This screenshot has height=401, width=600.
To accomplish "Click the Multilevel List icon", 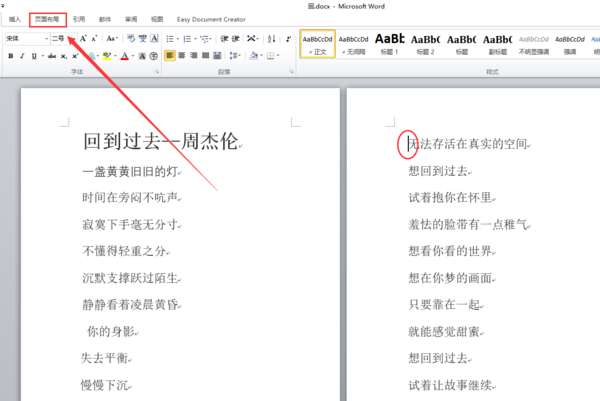I will coord(205,39).
